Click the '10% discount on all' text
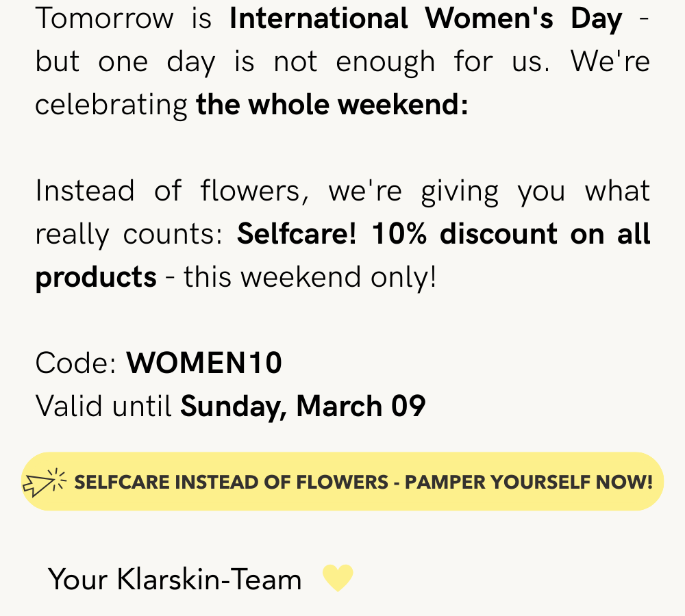 coord(511,233)
